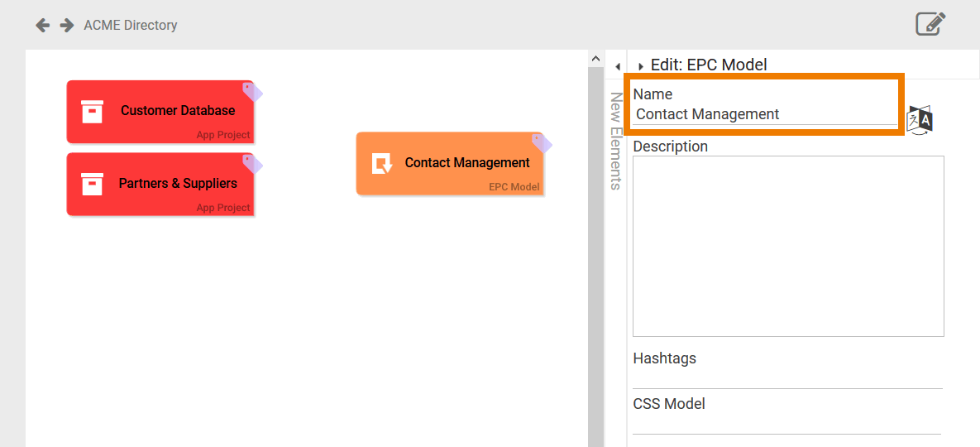
Task: Collapse the Edit: EPC Model section
Action: [641, 65]
